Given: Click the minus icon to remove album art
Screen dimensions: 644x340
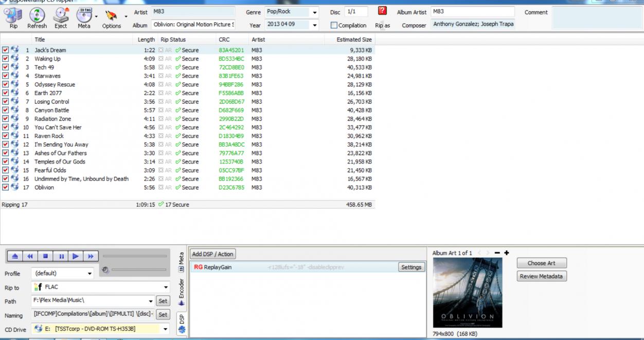Looking at the screenshot, I should [497, 253].
